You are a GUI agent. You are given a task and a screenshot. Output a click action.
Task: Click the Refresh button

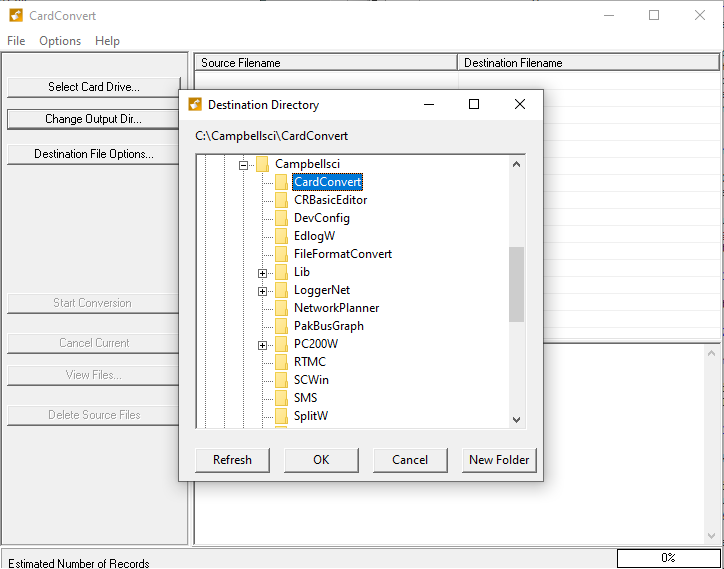pos(232,460)
